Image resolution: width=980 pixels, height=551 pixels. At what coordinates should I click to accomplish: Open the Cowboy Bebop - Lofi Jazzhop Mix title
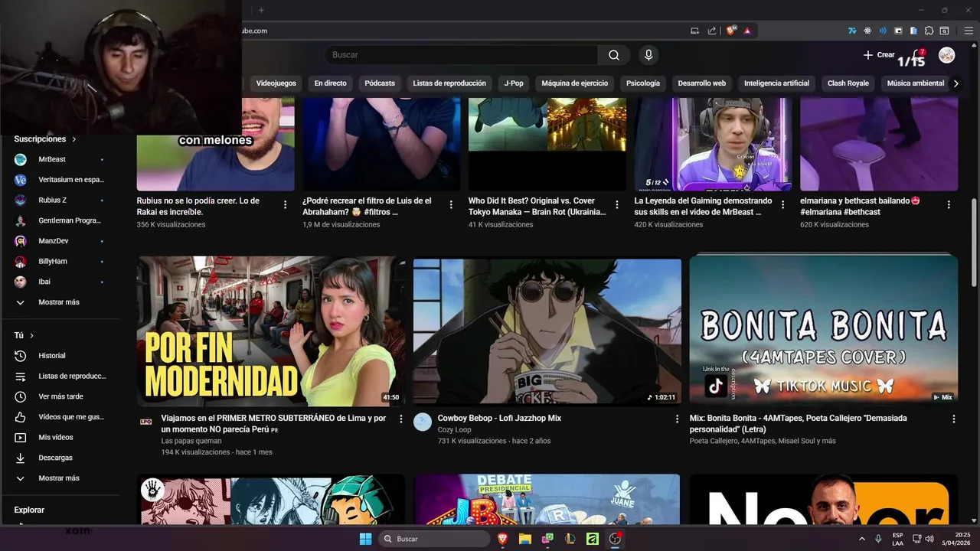(499, 419)
